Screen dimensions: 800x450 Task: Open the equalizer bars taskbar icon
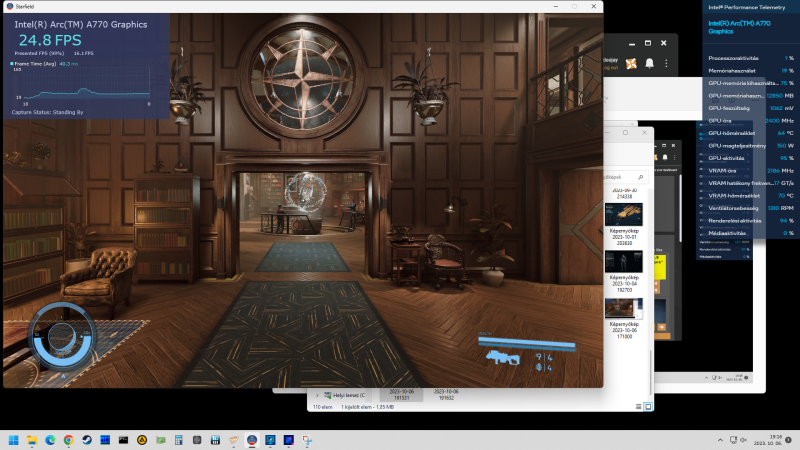215,440
